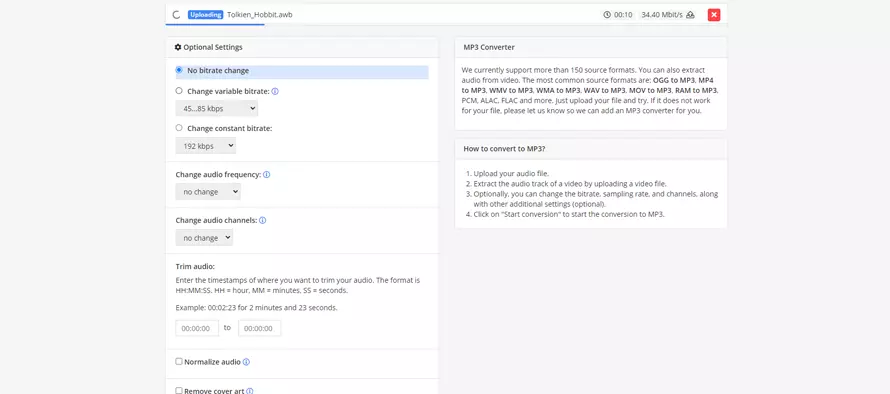
Task: Click the gear icon in Optional Settings header
Action: click(x=178, y=47)
